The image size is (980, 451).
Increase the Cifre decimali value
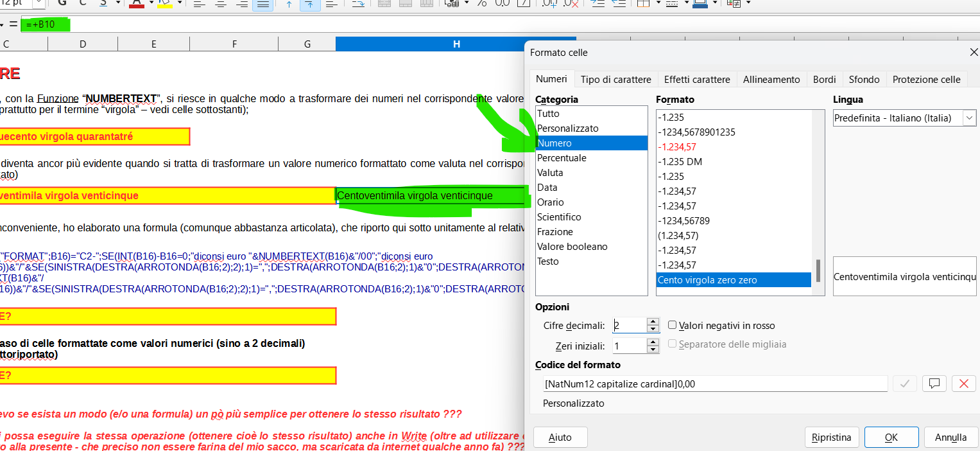tap(653, 322)
